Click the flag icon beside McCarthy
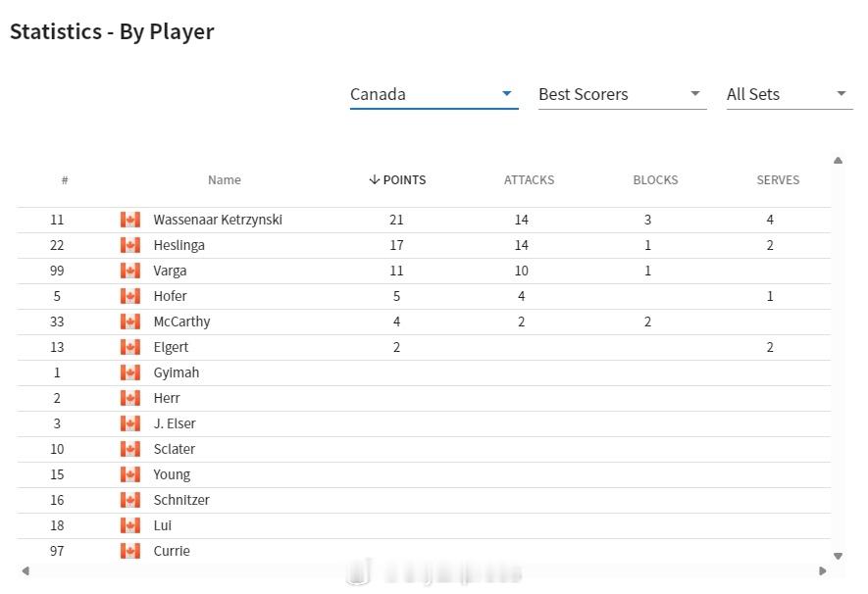868x594 pixels. click(x=130, y=322)
